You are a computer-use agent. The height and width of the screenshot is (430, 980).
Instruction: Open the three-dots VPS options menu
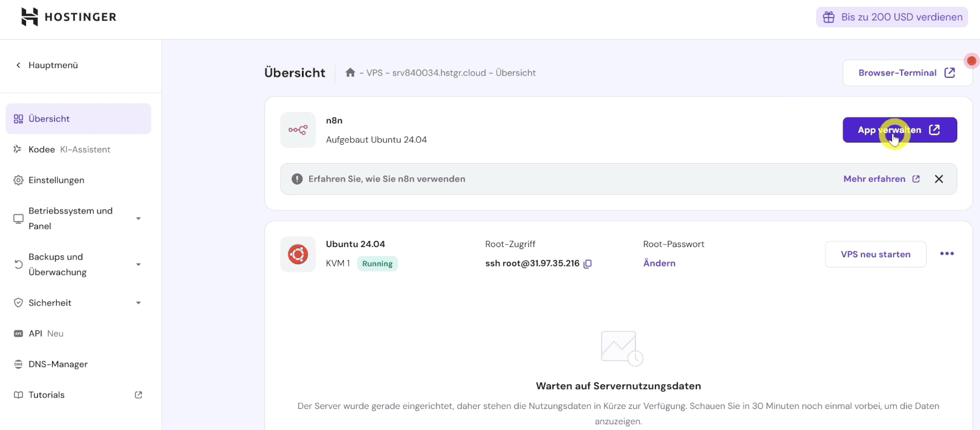947,254
